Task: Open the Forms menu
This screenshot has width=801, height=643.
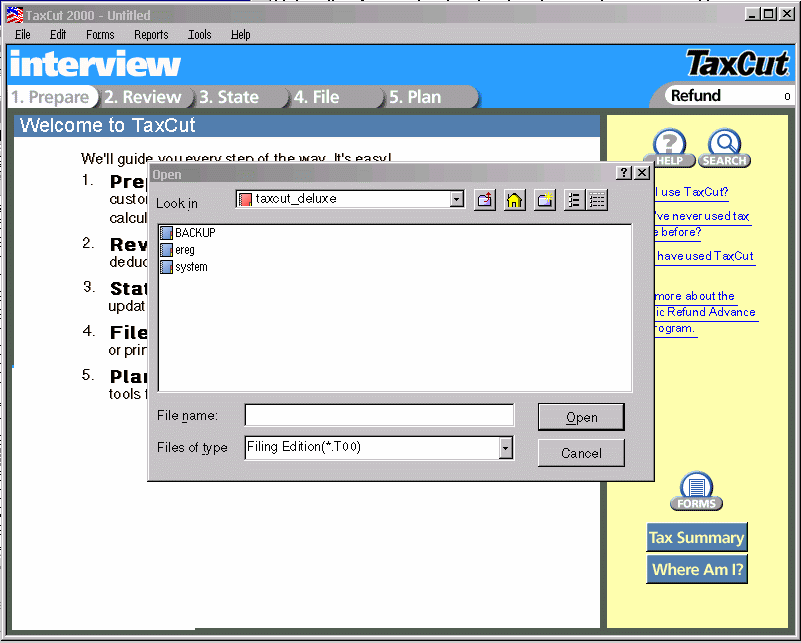Action: tap(100, 35)
